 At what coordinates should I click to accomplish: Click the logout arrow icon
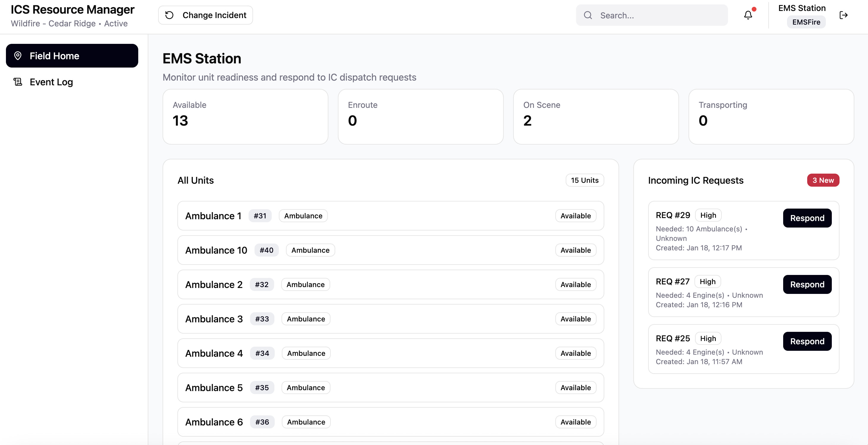point(843,15)
